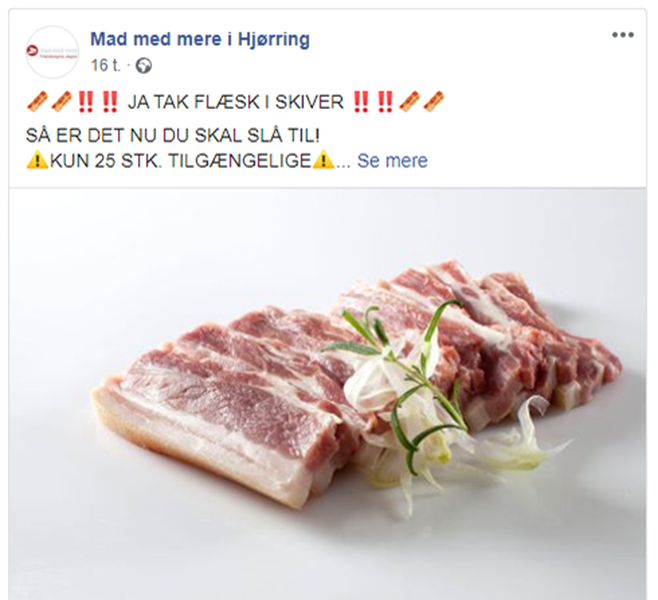Click the second bacon emoji at headline start
Viewport: 658px width, 600px height.
pyautogui.click(x=61, y=102)
